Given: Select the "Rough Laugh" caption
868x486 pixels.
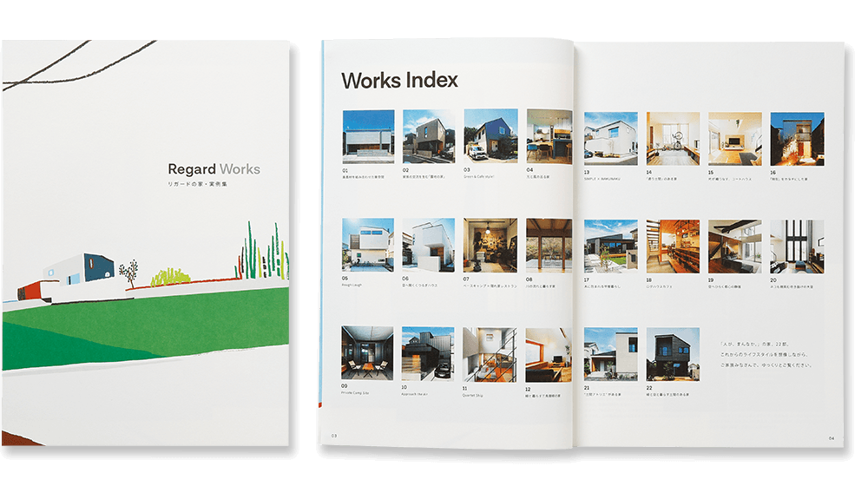Looking at the screenshot, I should (x=352, y=285).
